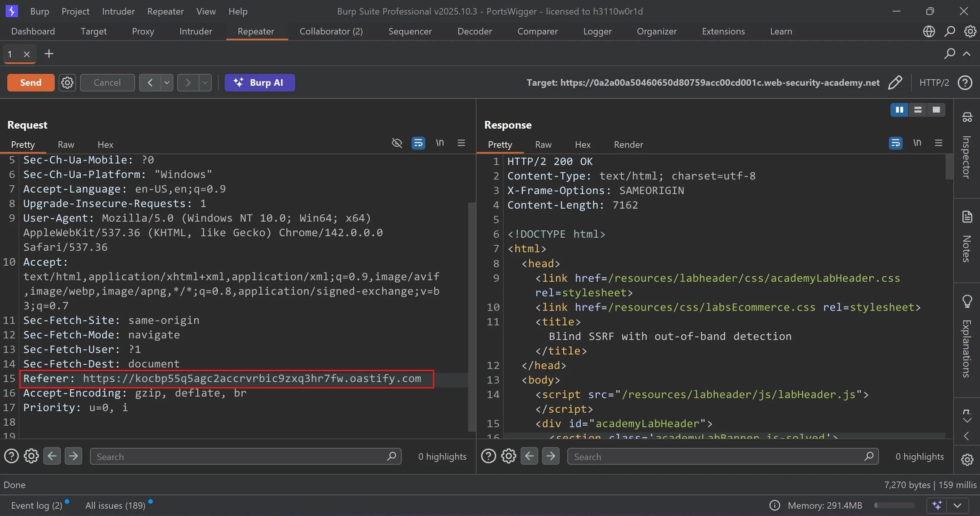Screen dimensions: 980x516
Task: Open Repeater send settings gear icon
Action: pyautogui.click(x=67, y=83)
